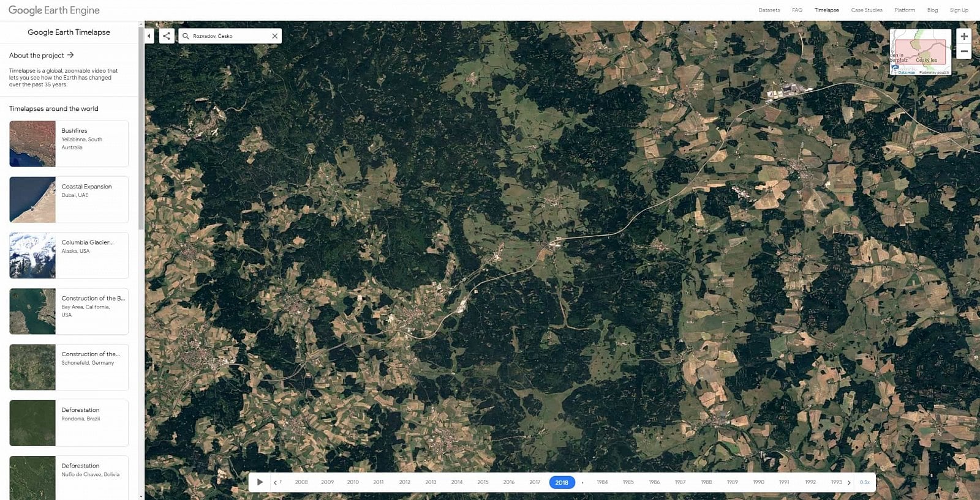The width and height of the screenshot is (980, 500).
Task: Collapse the left sidebar panel
Action: [x=149, y=36]
